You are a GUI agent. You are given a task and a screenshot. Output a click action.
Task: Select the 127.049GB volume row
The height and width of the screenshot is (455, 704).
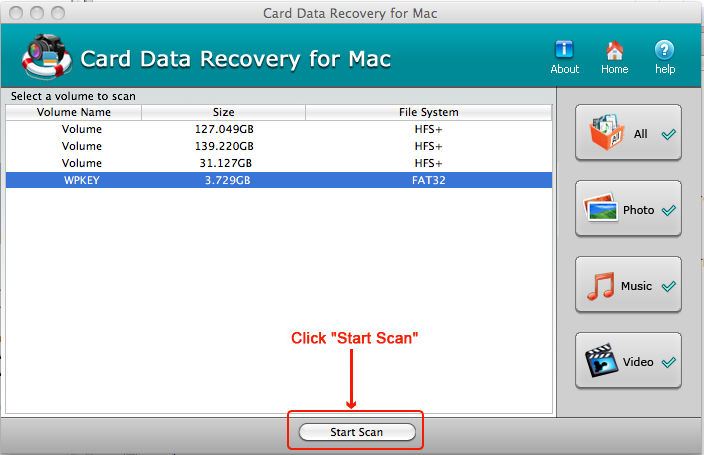(x=279, y=129)
